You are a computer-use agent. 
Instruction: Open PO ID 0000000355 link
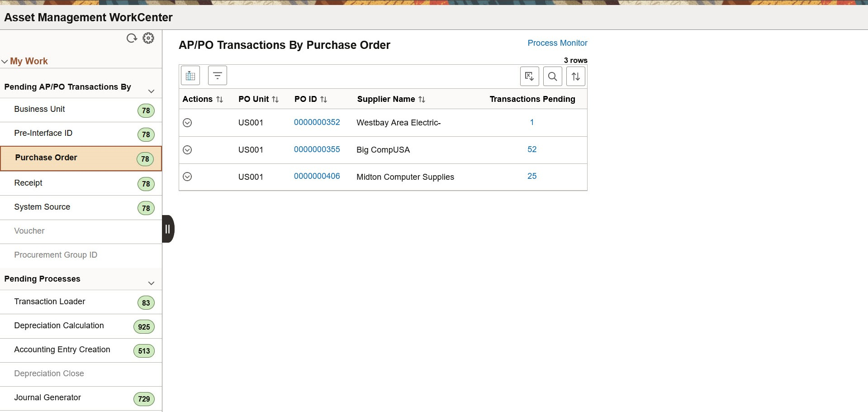click(317, 149)
